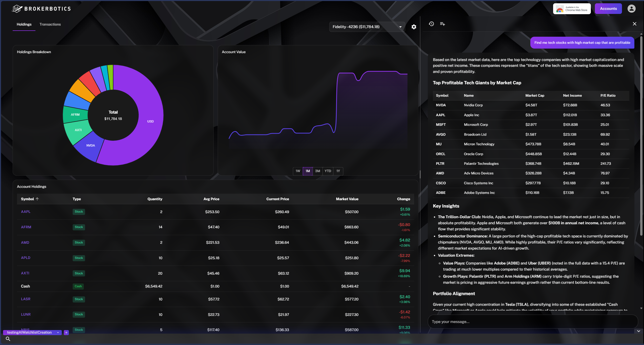This screenshot has width=644, height=345.
Task: Open the testingAIWatchlistCreation watchlist dropdown
Action: coord(32,332)
